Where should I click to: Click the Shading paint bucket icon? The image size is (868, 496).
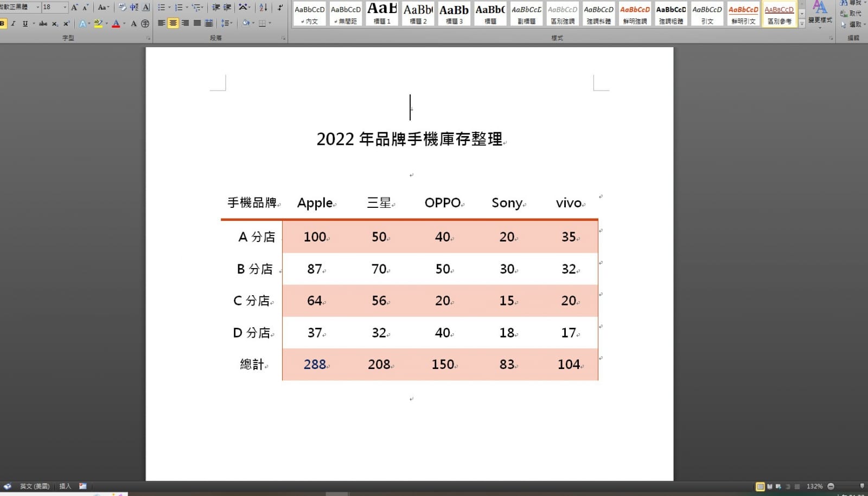[245, 23]
